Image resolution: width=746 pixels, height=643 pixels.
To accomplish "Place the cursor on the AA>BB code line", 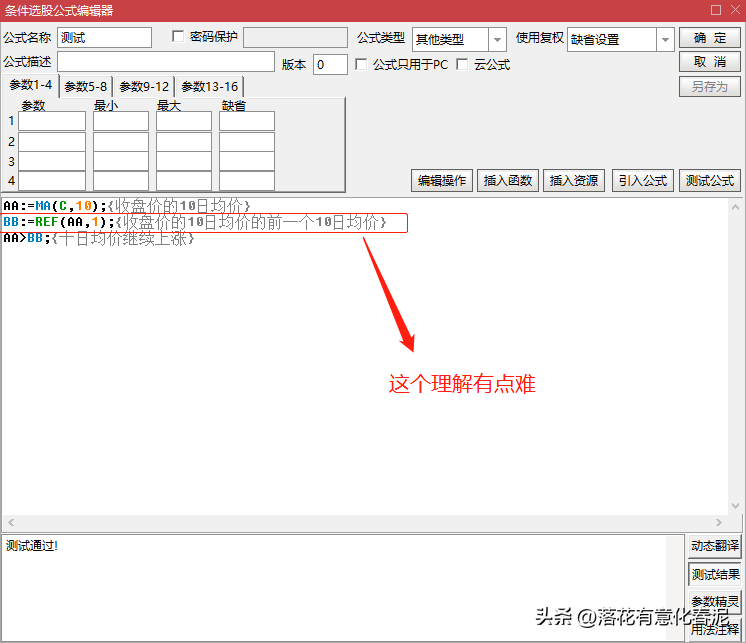I will (x=98, y=238).
